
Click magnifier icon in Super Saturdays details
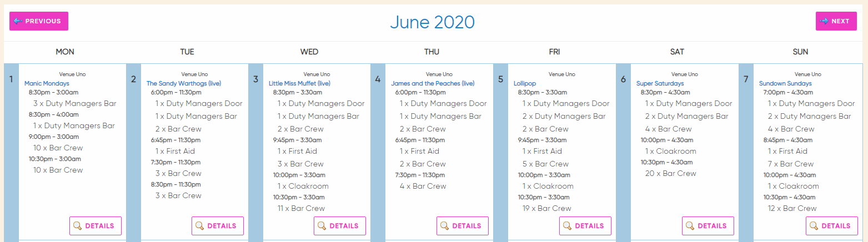pos(690,226)
